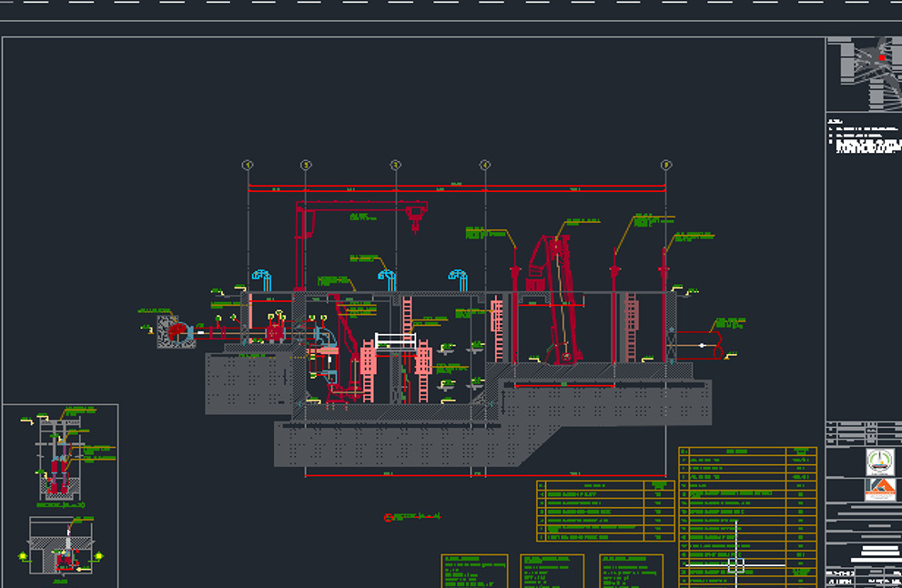The height and width of the screenshot is (588, 902).
Task: Click the red section title marker circle
Action: 389,517
